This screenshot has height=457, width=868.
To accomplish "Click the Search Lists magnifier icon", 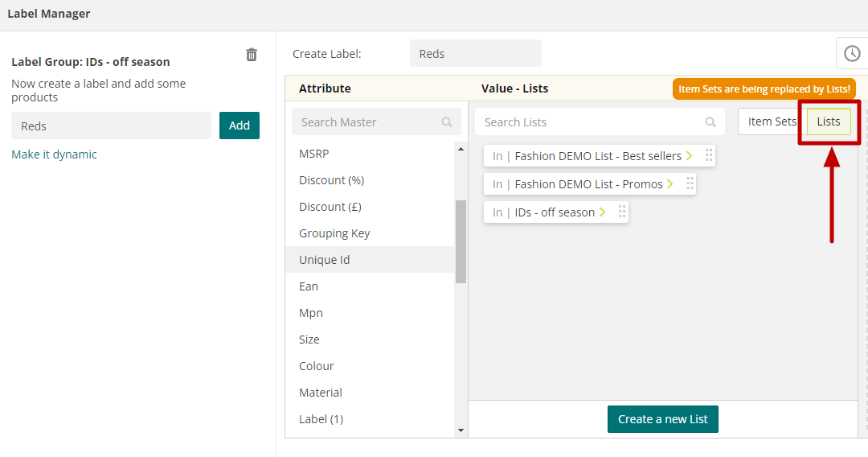I will 710,122.
